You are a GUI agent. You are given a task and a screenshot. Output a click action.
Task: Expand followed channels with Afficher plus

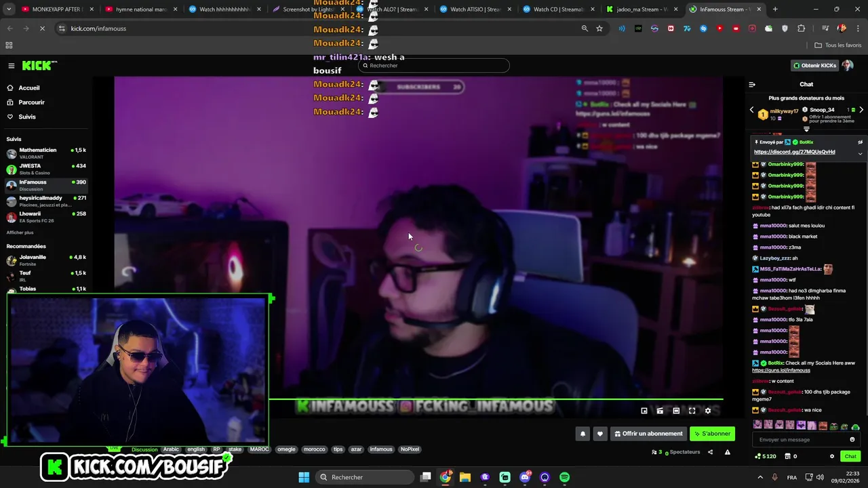tap(20, 232)
